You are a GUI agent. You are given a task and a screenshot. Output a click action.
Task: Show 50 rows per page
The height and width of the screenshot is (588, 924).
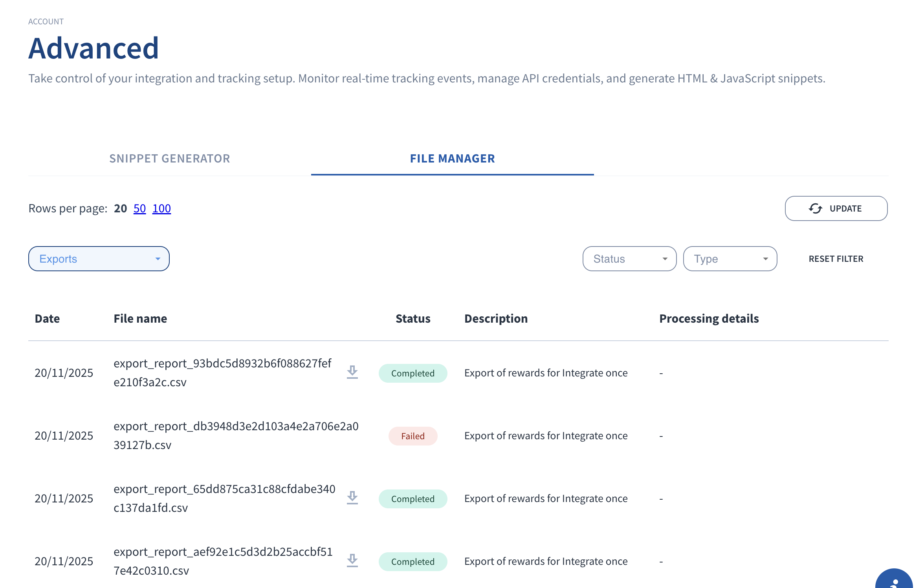coord(139,208)
